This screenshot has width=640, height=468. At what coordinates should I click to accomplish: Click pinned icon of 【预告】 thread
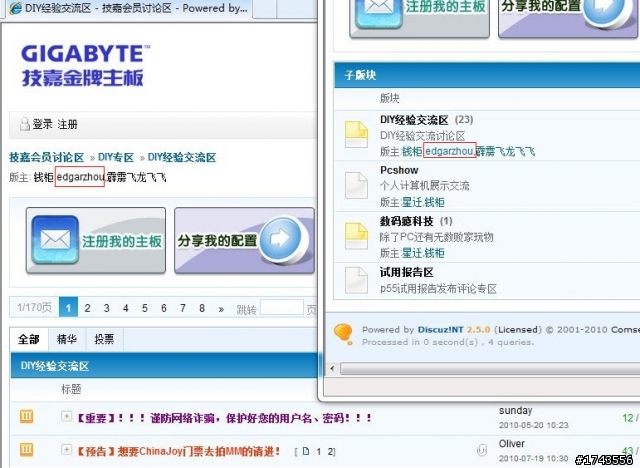click(x=27, y=450)
